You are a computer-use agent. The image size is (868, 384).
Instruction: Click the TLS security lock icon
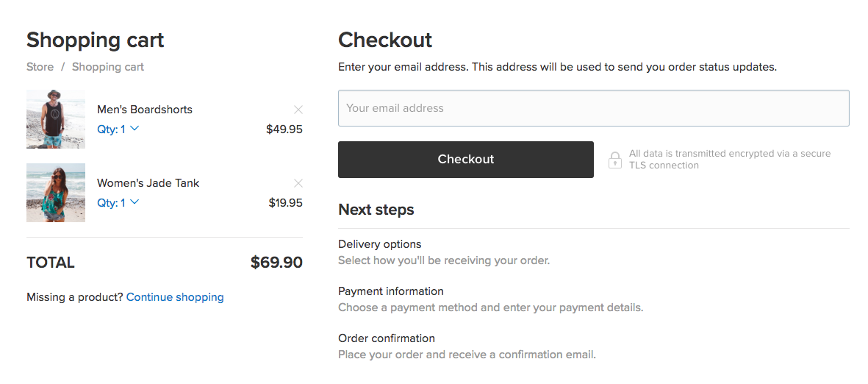(x=615, y=160)
